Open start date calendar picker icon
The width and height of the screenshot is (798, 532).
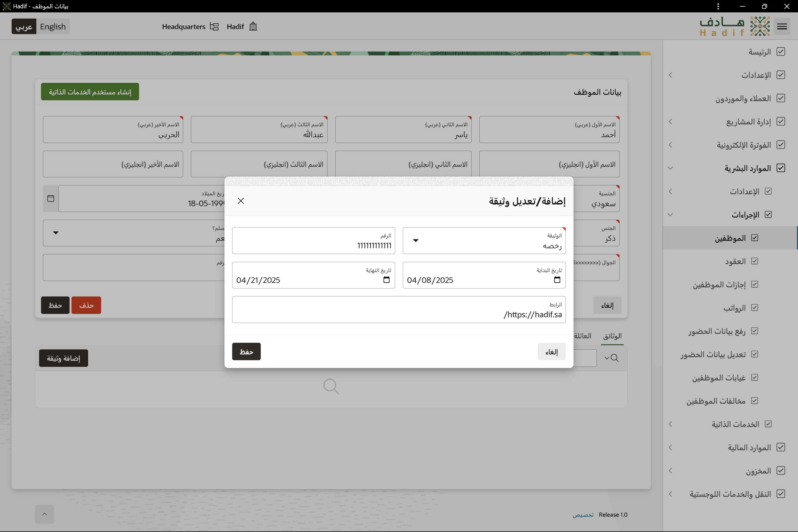(557, 280)
